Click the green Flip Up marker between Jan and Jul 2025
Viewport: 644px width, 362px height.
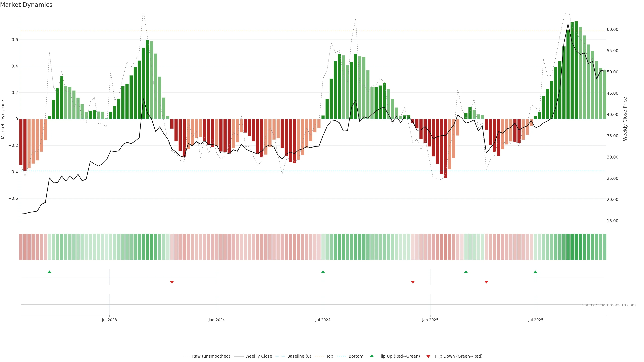(466, 272)
